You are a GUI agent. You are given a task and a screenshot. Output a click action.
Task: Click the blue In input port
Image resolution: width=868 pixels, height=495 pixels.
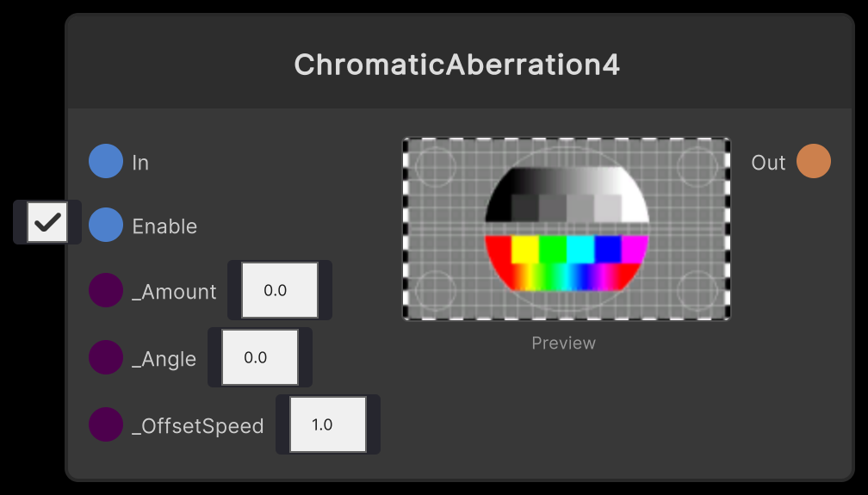[x=106, y=161]
